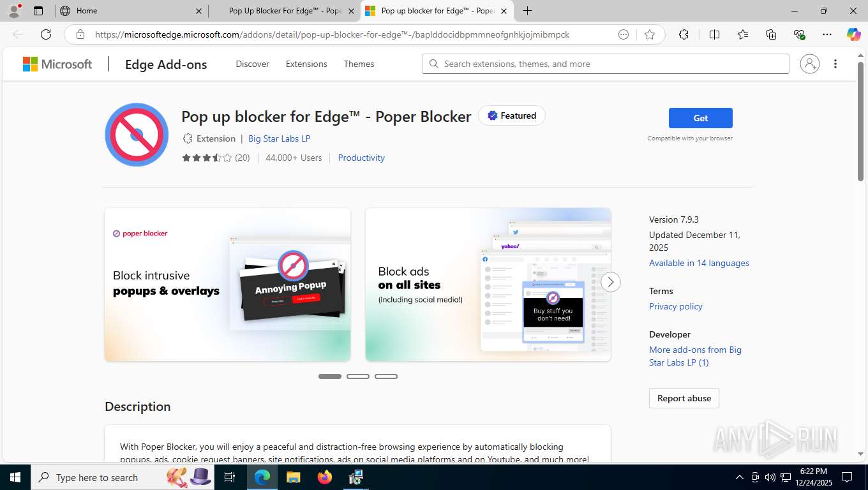This screenshot has width=868, height=490.
Task: Open the Block ads on all sites screenshot
Action: (488, 285)
